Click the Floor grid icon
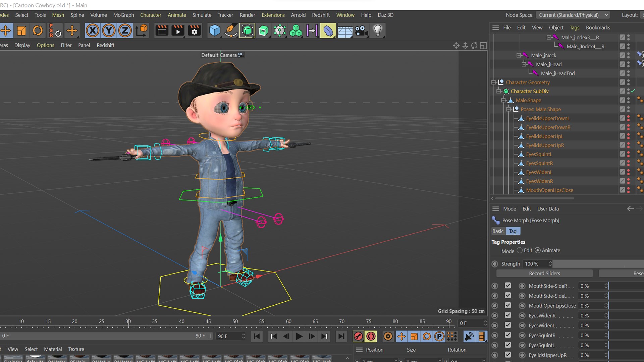 pos(345,31)
